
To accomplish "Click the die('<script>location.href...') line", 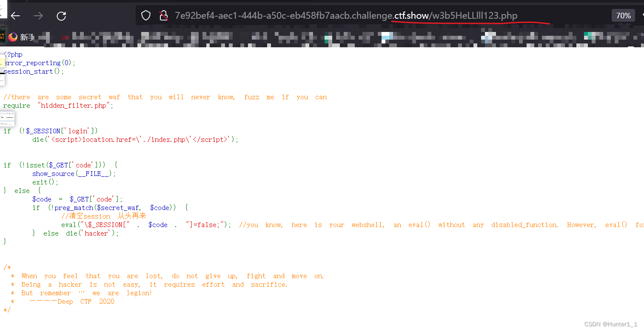I will (135, 140).
